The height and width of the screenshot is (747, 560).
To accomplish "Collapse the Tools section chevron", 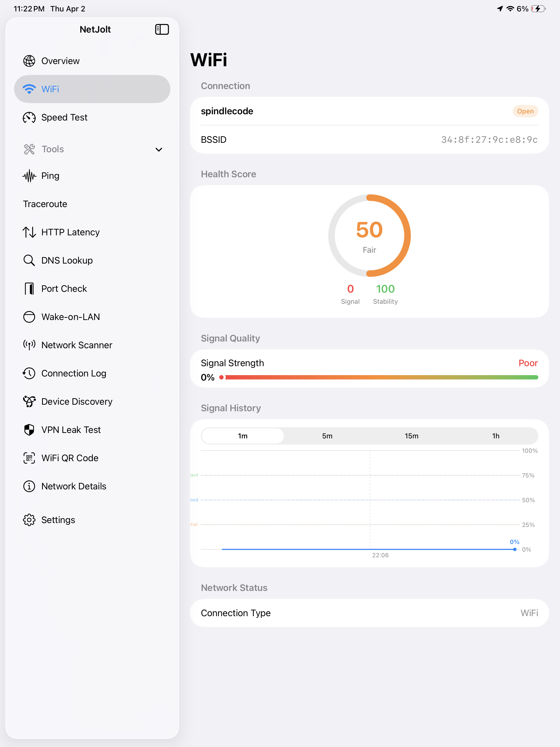I will point(159,149).
